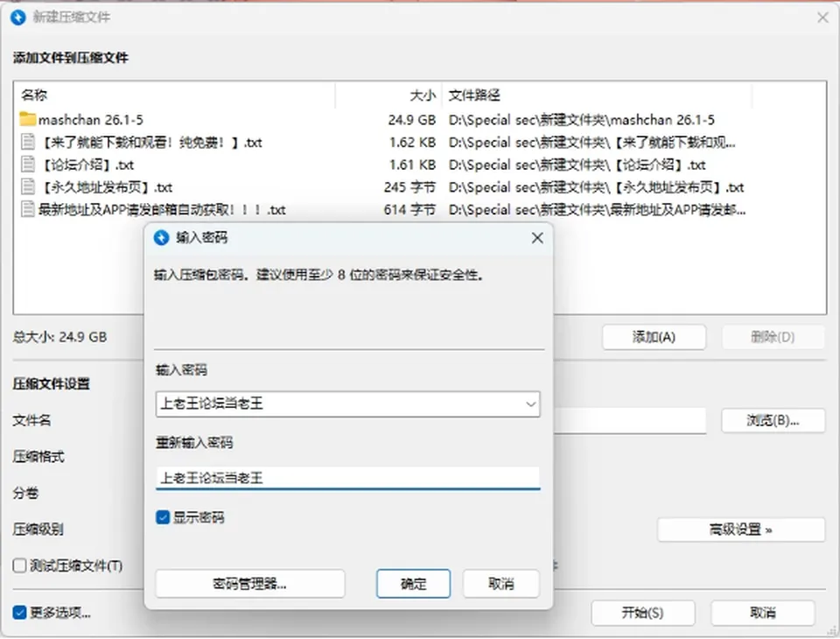Select the mashchan 26.1-5 folder icon
The width and height of the screenshot is (840, 639).
click(x=27, y=119)
